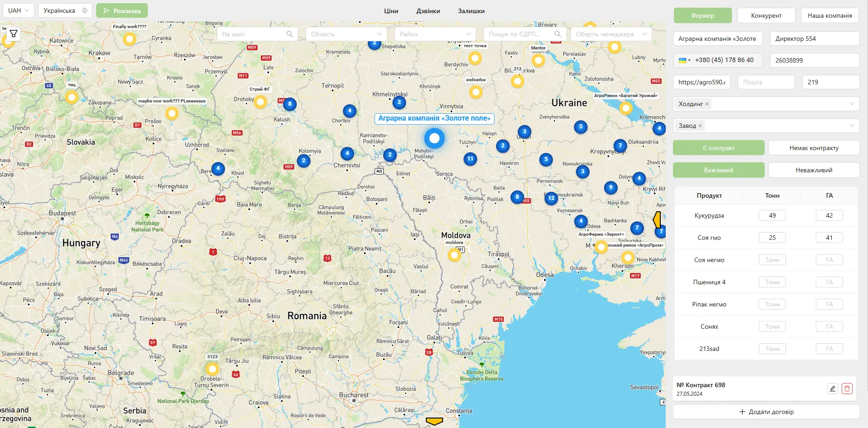Click the search icon in На мапі field
The image size is (868, 428).
[x=290, y=34]
